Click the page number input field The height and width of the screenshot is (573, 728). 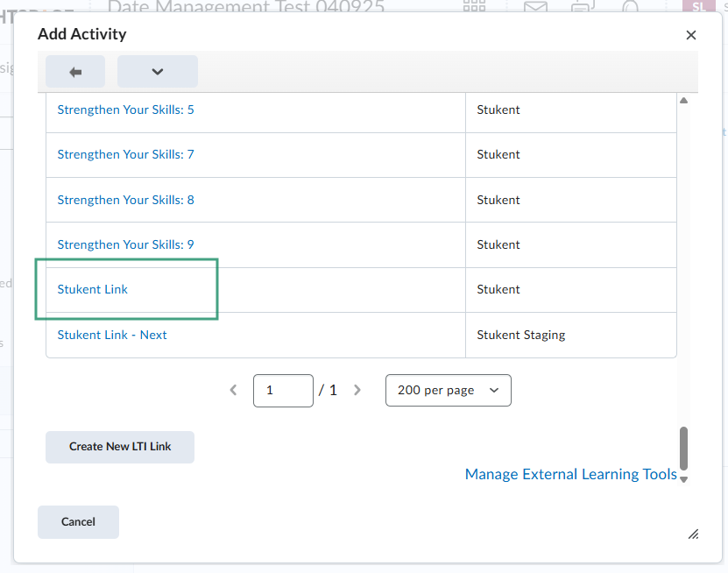pyautogui.click(x=283, y=391)
